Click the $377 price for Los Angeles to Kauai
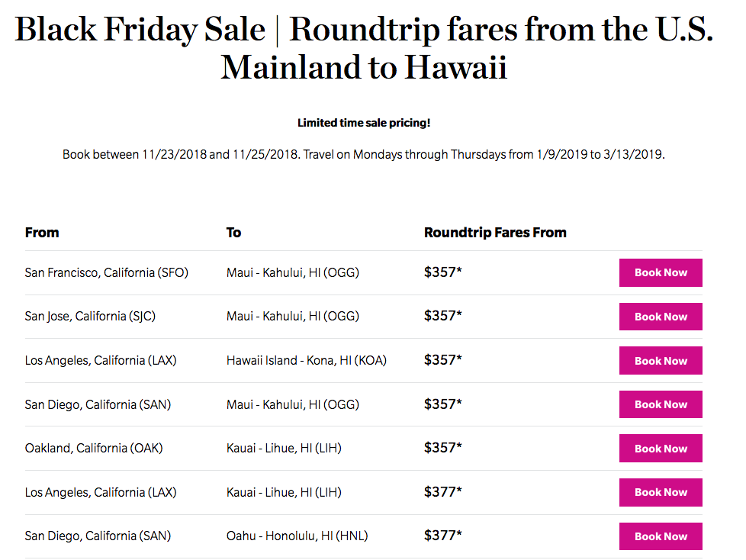This screenshot has width=746, height=560. [x=442, y=492]
